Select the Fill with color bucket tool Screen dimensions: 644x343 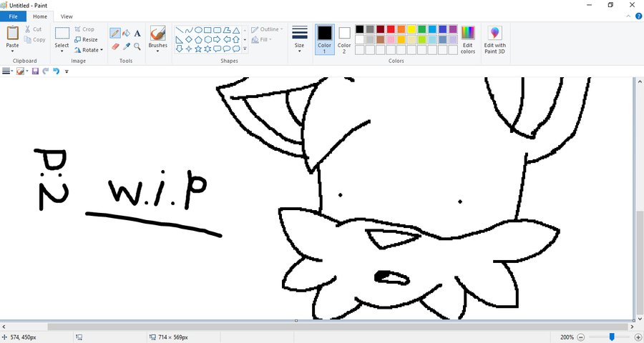[x=127, y=34]
